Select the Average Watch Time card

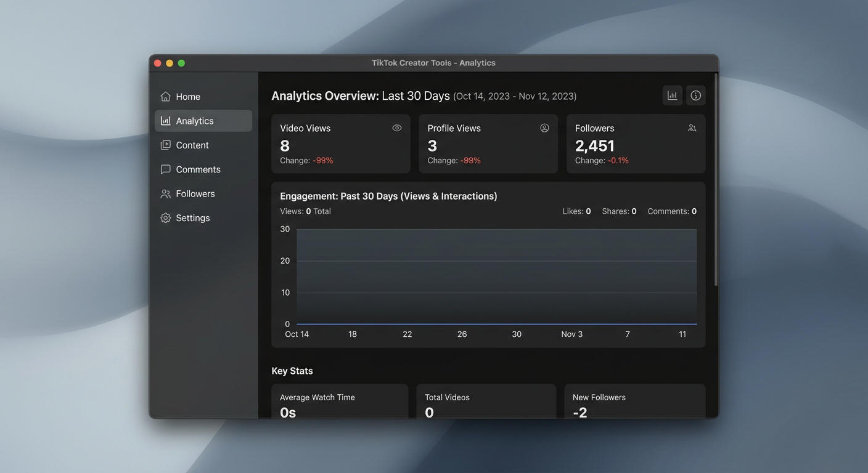[340, 402]
